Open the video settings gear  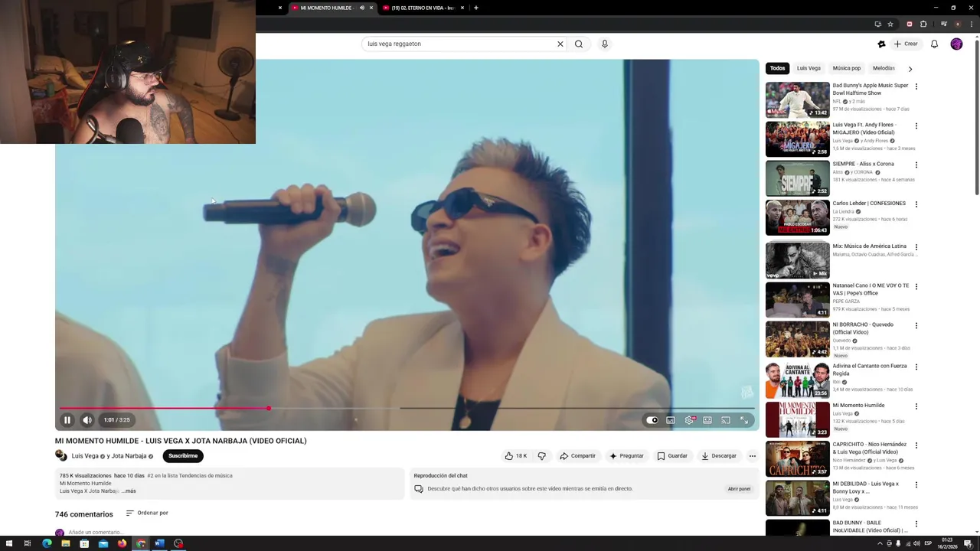[x=689, y=420]
